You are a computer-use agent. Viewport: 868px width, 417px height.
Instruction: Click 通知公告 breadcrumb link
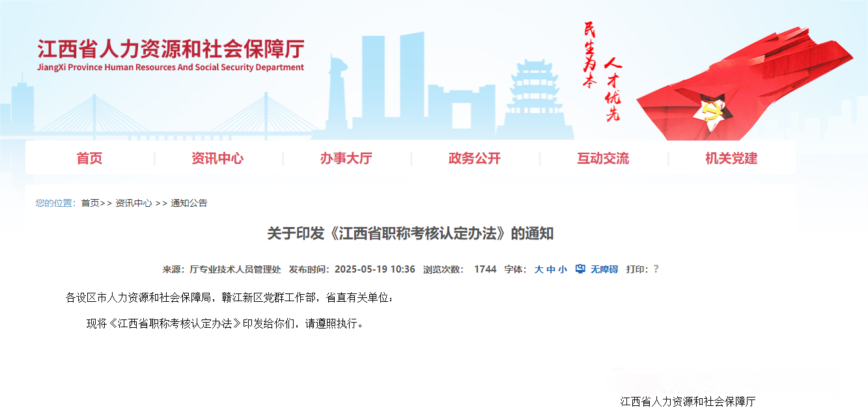189,203
